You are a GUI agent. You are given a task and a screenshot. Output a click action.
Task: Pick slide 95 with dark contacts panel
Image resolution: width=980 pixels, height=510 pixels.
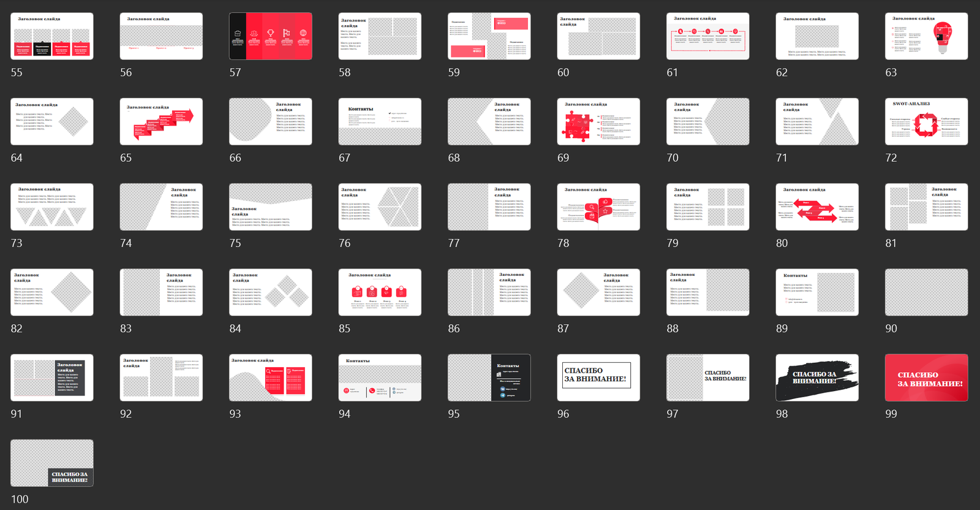489,378
